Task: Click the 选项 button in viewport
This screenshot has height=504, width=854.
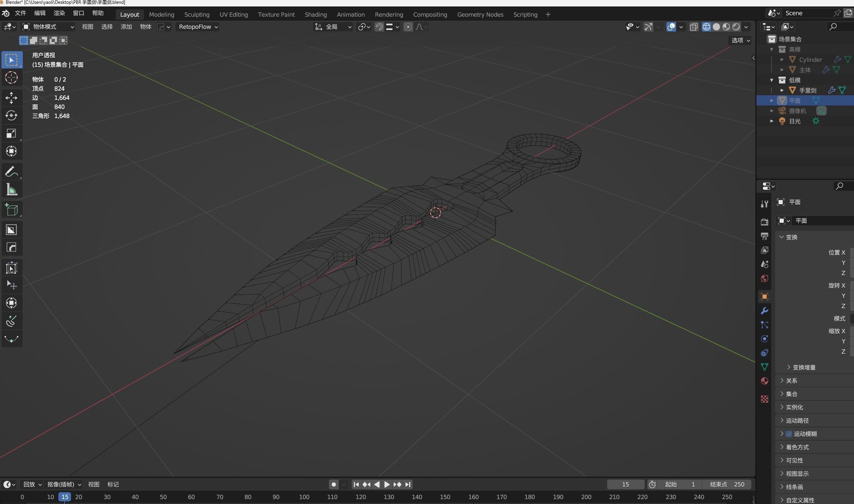Action: pyautogui.click(x=740, y=40)
